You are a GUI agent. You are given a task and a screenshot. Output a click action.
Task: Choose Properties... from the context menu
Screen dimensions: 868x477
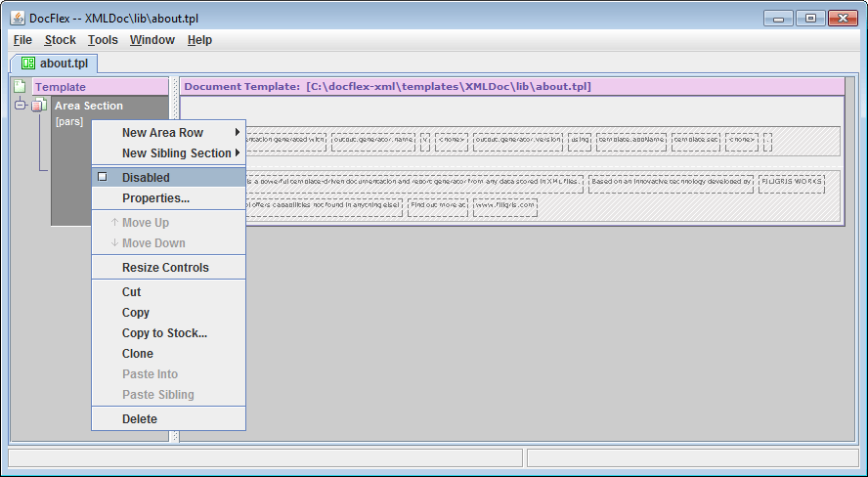pos(155,198)
